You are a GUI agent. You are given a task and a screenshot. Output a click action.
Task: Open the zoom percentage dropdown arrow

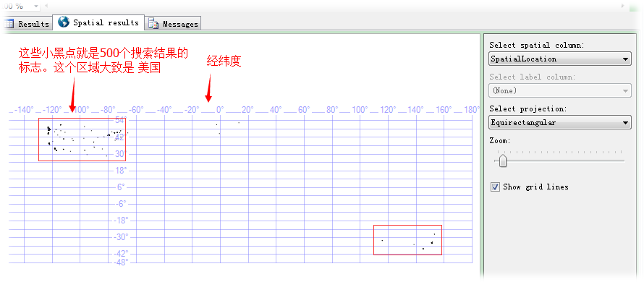(36, 7)
